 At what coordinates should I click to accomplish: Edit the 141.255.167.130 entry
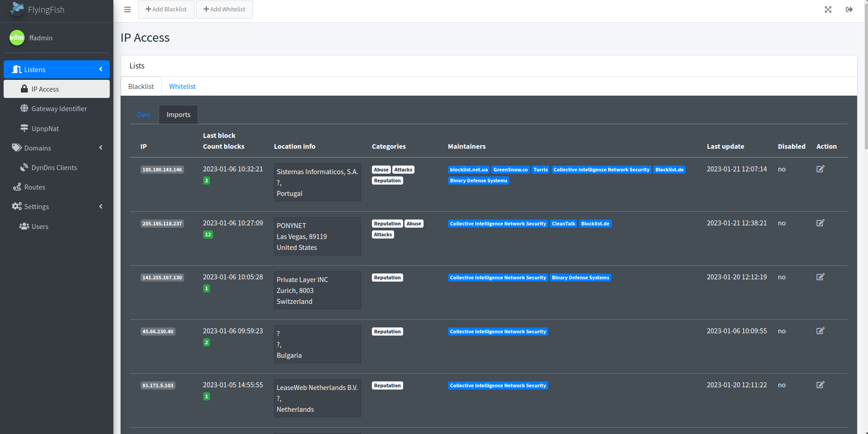tap(820, 277)
